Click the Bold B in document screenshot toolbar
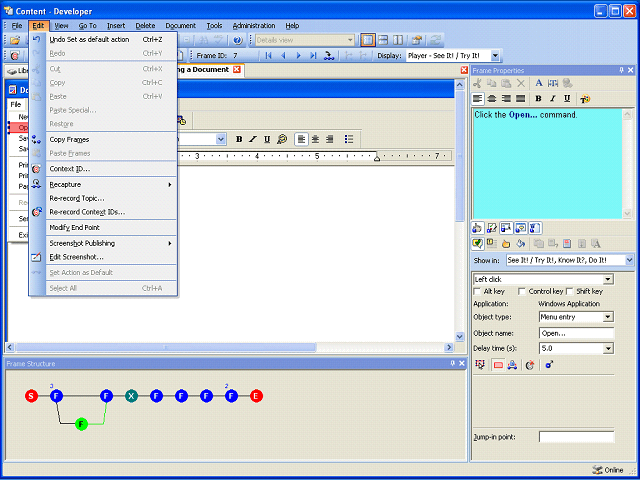The image size is (640, 480). pyautogui.click(x=239, y=140)
